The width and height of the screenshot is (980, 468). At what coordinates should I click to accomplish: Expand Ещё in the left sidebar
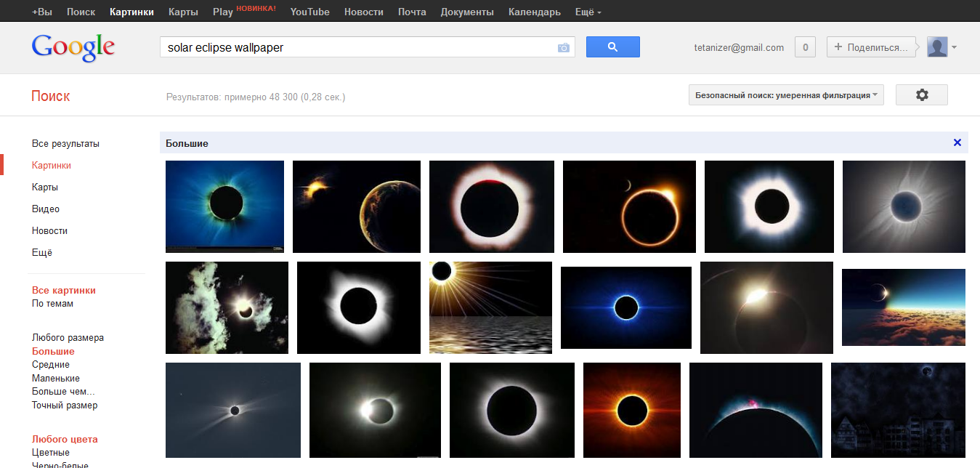(x=42, y=253)
